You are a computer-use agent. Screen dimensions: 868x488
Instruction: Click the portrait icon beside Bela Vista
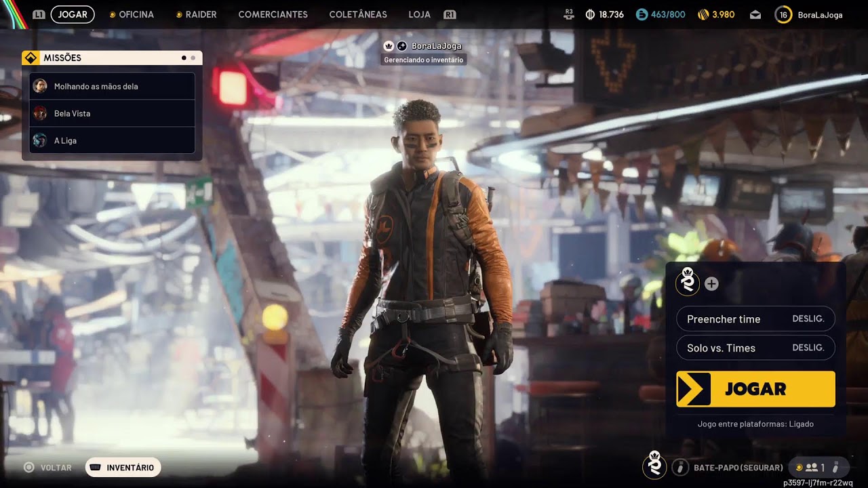[x=40, y=113]
